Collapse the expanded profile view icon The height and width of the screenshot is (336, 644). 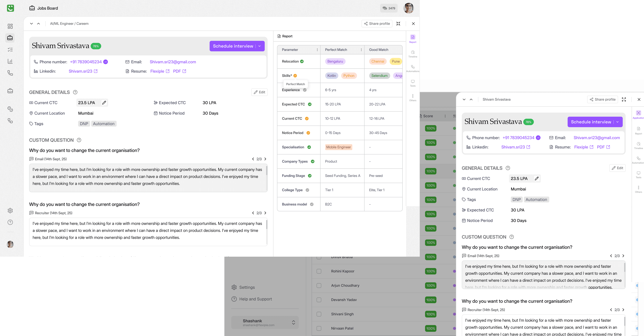[398, 23]
